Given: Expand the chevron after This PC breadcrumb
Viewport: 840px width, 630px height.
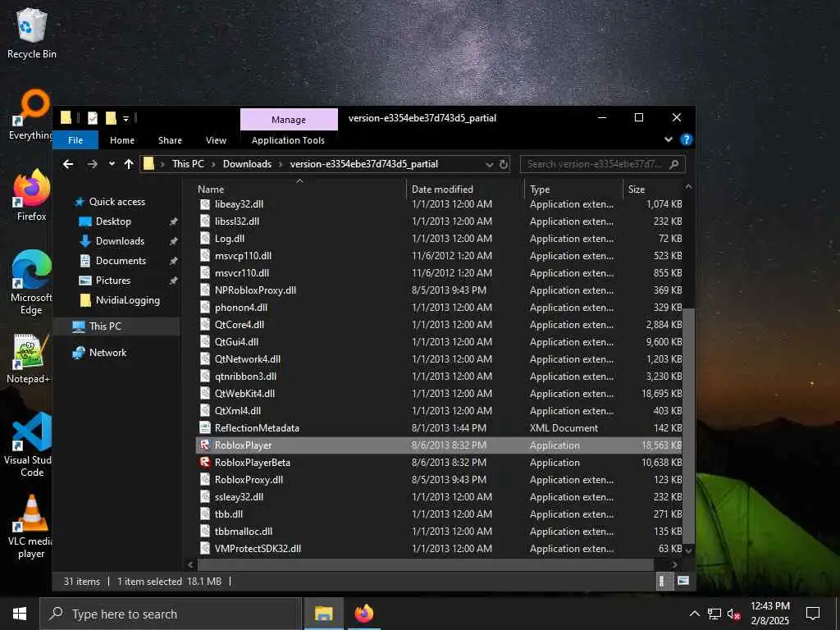Looking at the screenshot, I should click(213, 164).
